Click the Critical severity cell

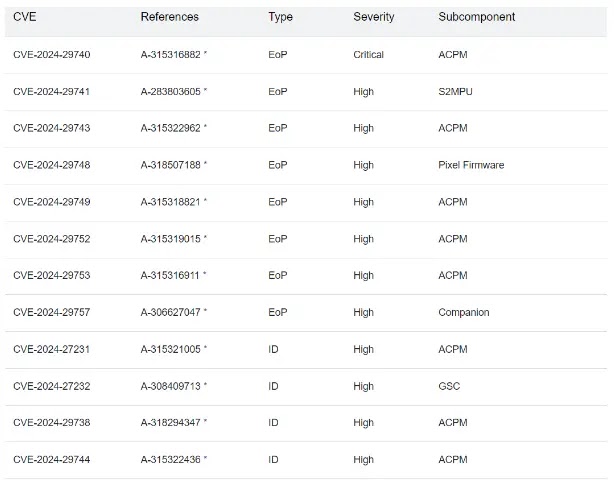(x=368, y=54)
